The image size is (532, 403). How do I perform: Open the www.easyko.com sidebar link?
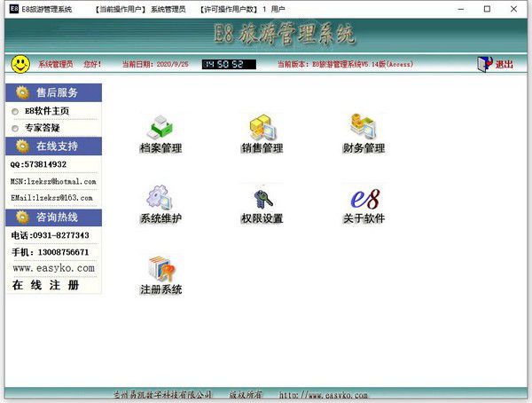click(x=53, y=268)
